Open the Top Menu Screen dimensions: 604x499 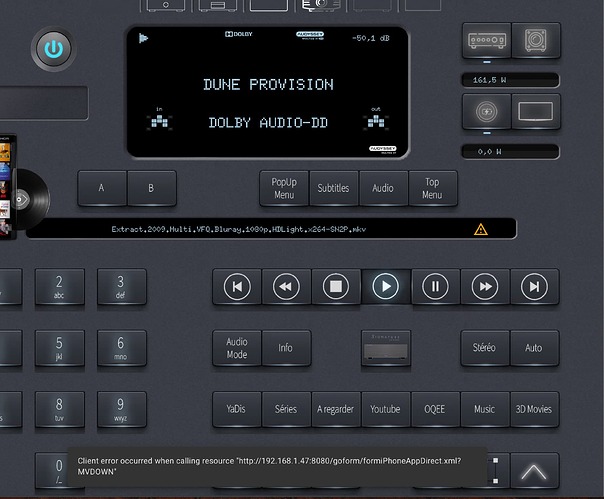433,188
